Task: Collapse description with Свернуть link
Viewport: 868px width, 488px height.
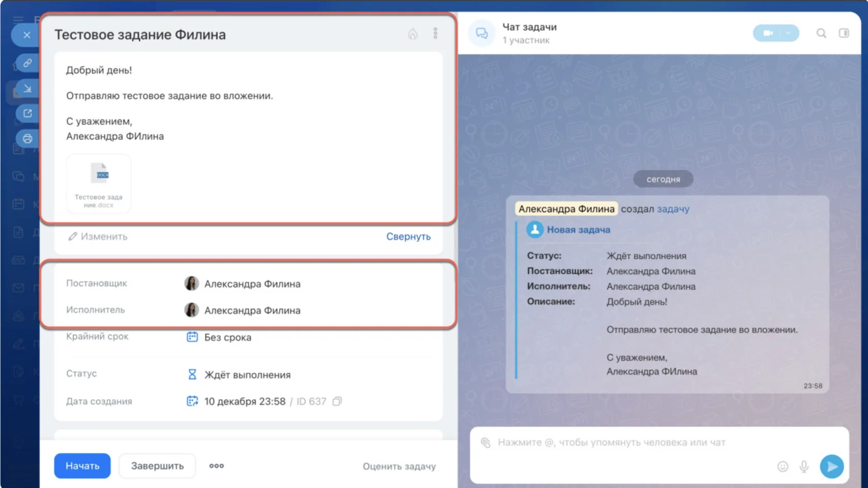Action: (408, 236)
